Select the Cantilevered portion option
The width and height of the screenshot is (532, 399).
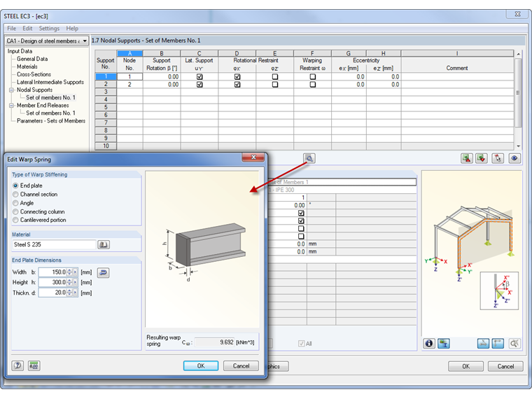15,220
